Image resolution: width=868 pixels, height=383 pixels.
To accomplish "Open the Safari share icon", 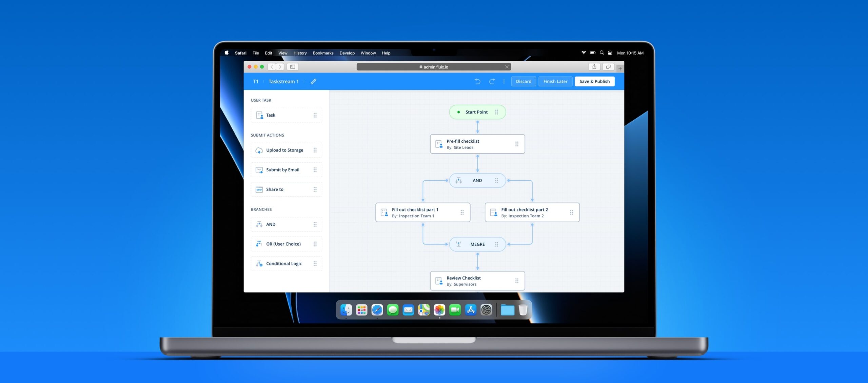I will pyautogui.click(x=594, y=67).
